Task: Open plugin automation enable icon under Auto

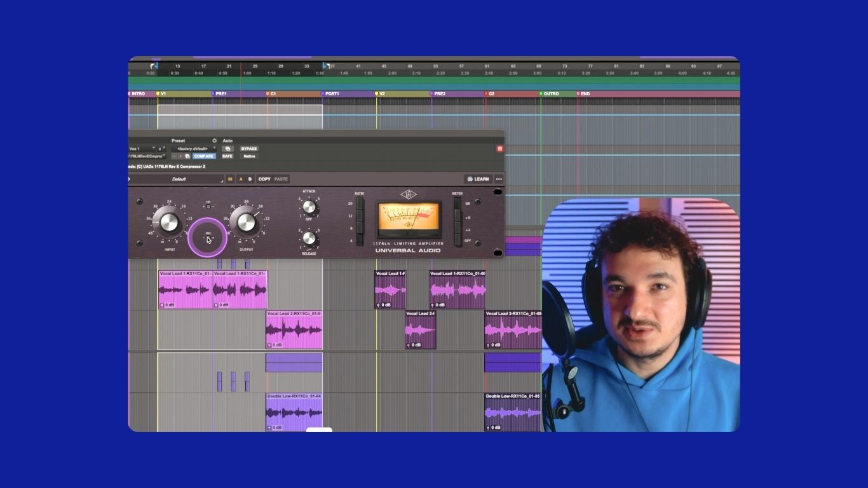Action: (227, 149)
